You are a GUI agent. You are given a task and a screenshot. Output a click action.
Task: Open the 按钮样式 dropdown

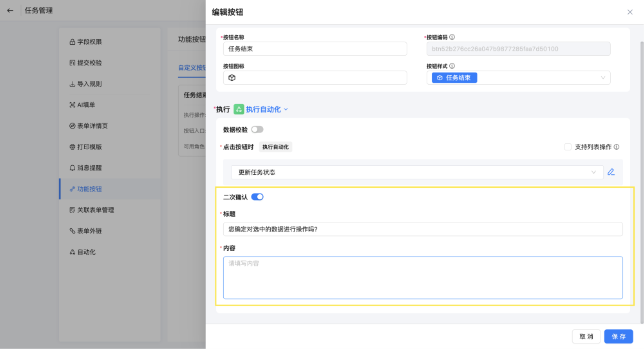603,78
